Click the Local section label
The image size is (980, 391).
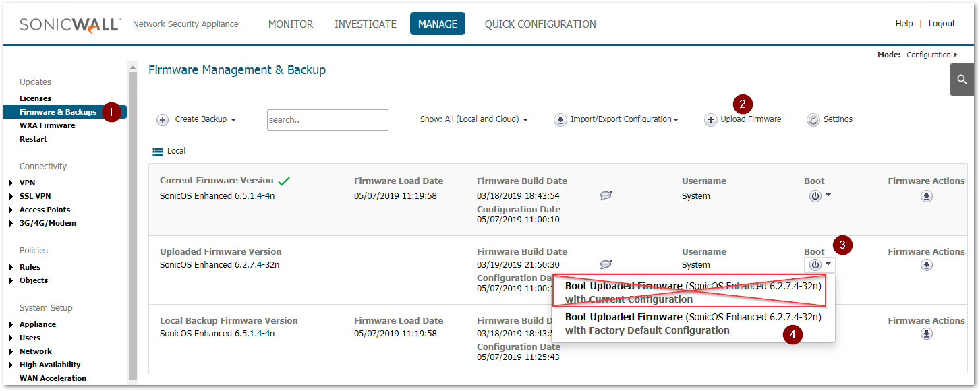[176, 151]
